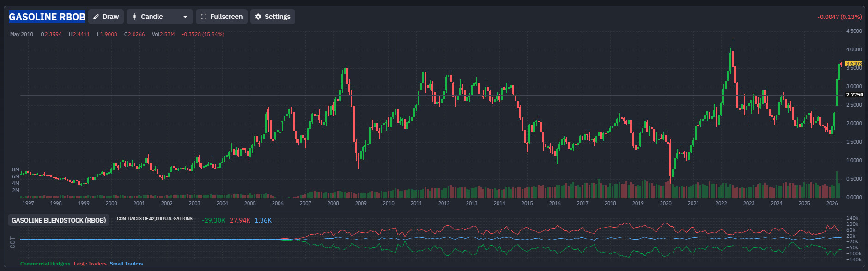Image resolution: width=868 pixels, height=271 pixels.
Task: Click CONTRACTS OF 42,000 U.S. GALLONS text
Action: tap(154, 219)
